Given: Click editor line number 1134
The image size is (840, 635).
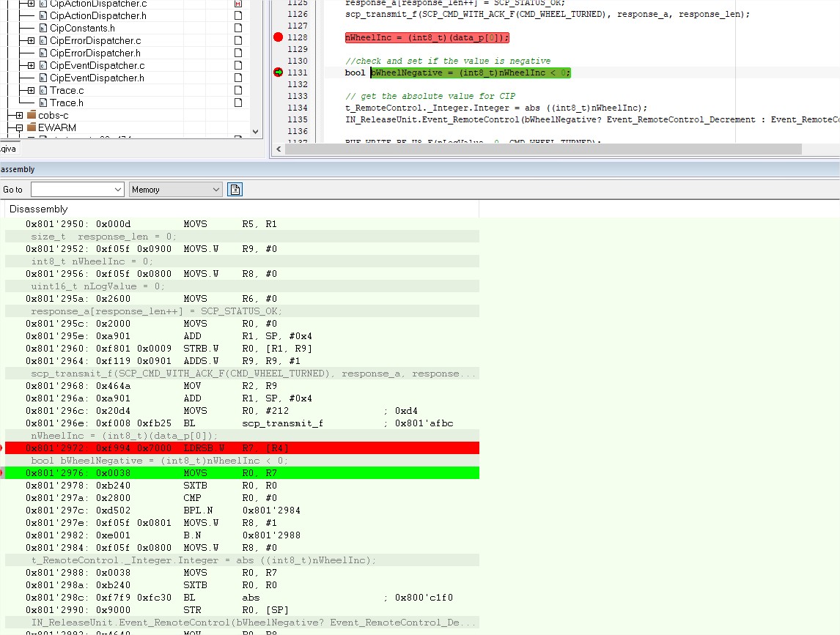Looking at the screenshot, I should coord(298,108).
